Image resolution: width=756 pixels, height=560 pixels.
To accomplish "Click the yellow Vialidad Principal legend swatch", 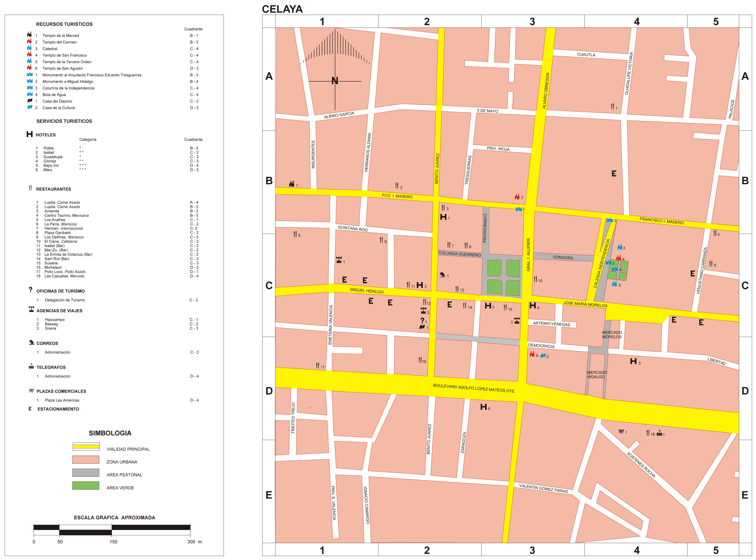I will (x=86, y=447).
